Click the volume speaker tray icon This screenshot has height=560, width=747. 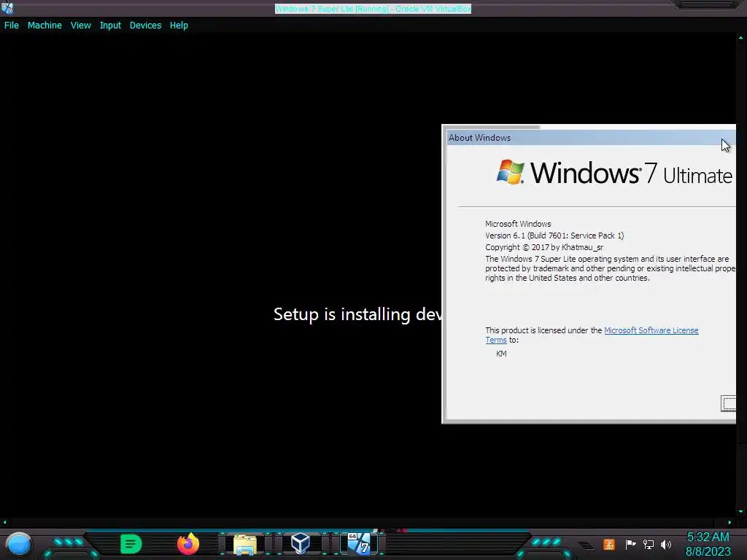(x=666, y=544)
